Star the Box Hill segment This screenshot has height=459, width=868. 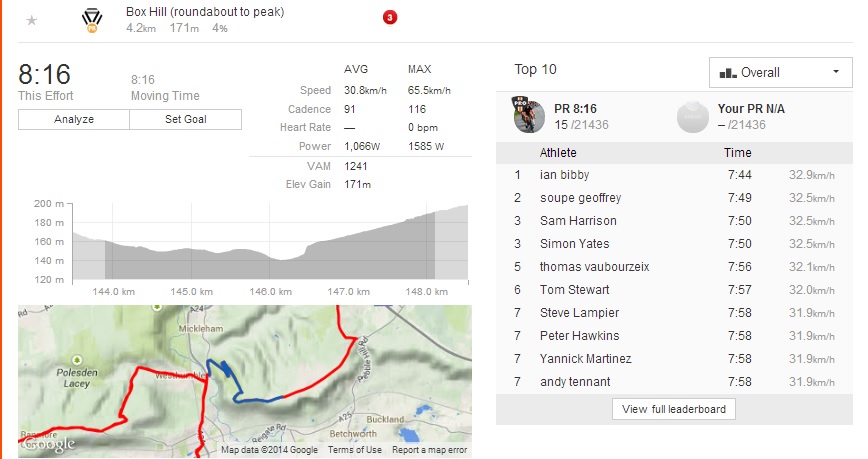32,20
